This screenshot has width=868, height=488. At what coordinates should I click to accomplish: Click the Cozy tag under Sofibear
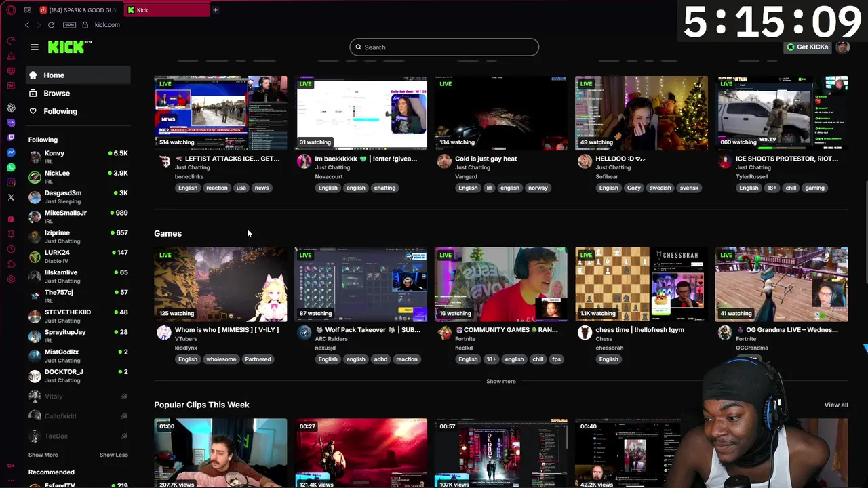click(x=633, y=188)
